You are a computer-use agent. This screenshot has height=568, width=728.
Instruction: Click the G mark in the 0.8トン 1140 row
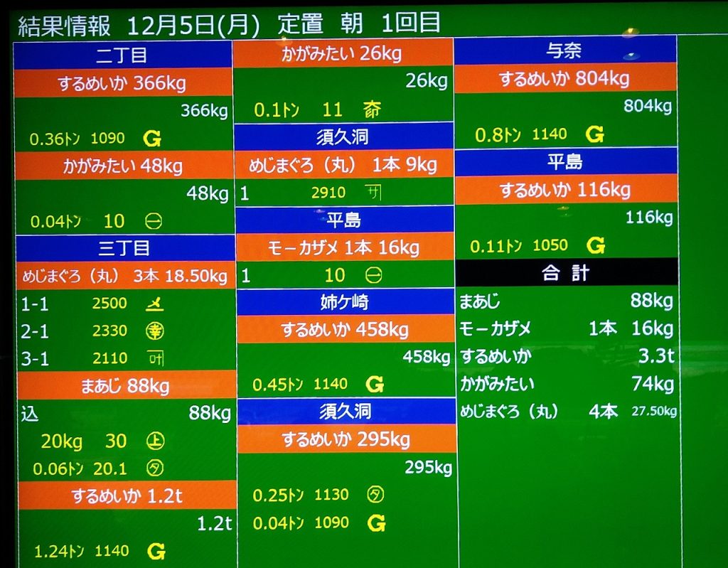pyautogui.click(x=594, y=134)
